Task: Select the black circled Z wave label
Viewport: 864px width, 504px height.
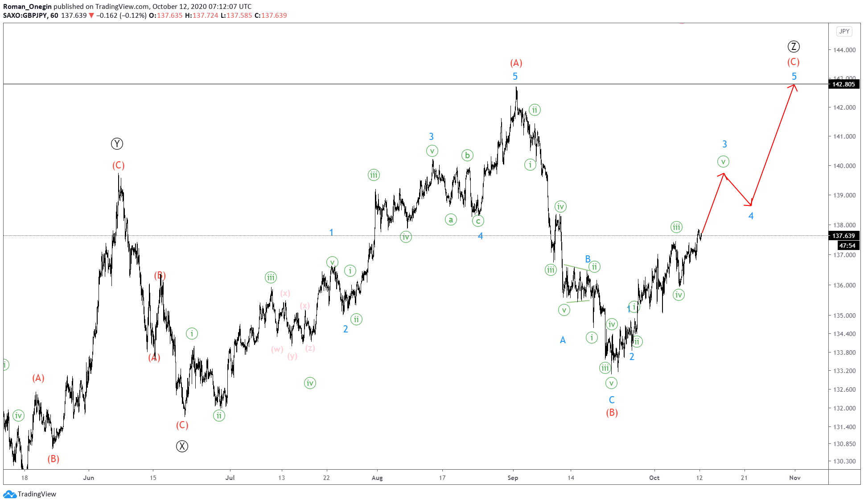Action: tap(794, 46)
